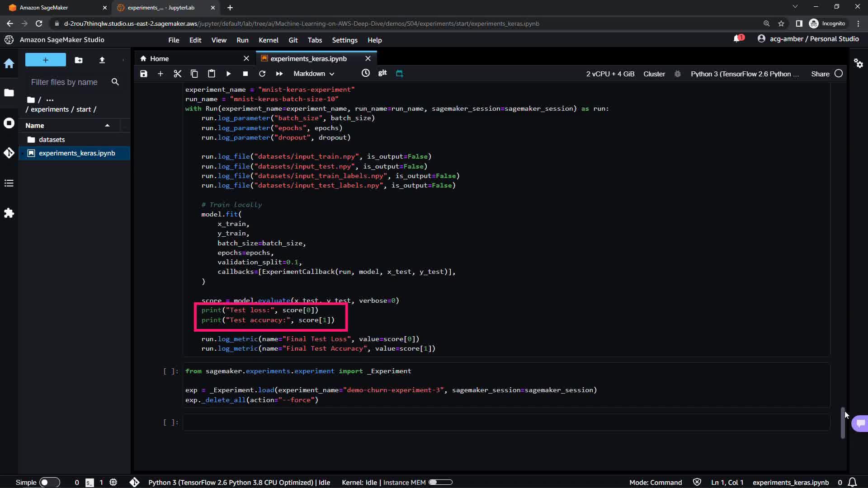Save the notebook with the disk icon
Image resolution: width=868 pixels, height=488 pixels.
tap(144, 74)
